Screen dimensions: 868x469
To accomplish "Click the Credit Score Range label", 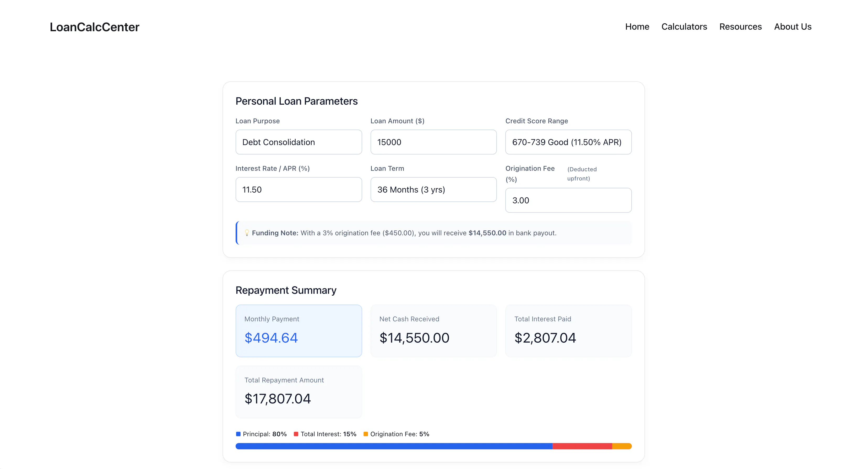I will point(536,121).
